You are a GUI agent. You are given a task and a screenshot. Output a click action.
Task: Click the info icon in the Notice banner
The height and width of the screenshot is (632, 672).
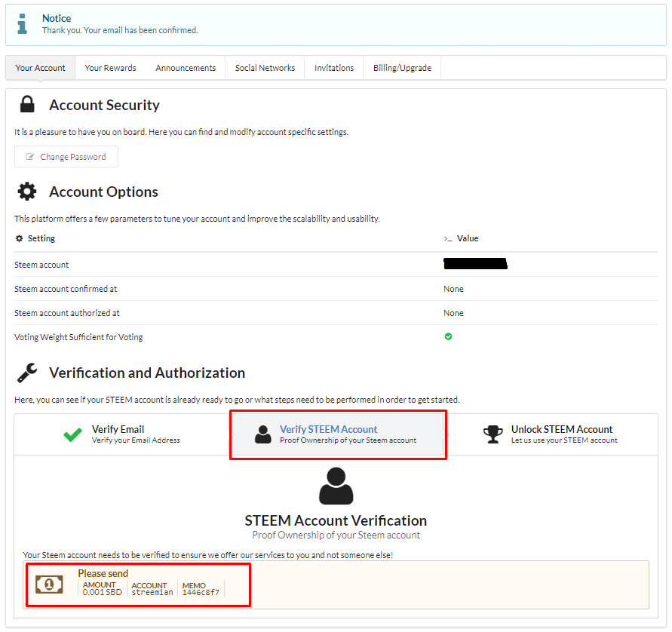[23, 23]
